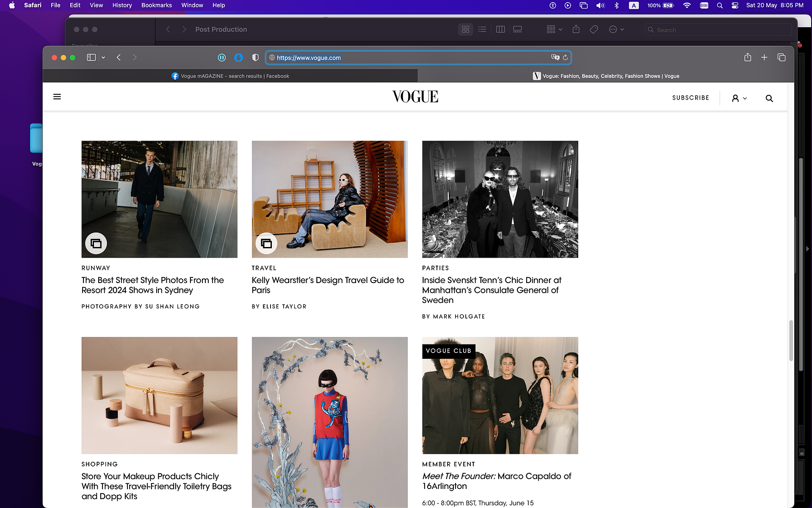Click the volume icon in menu bar
This screenshot has height=508, width=812.
coord(600,5)
